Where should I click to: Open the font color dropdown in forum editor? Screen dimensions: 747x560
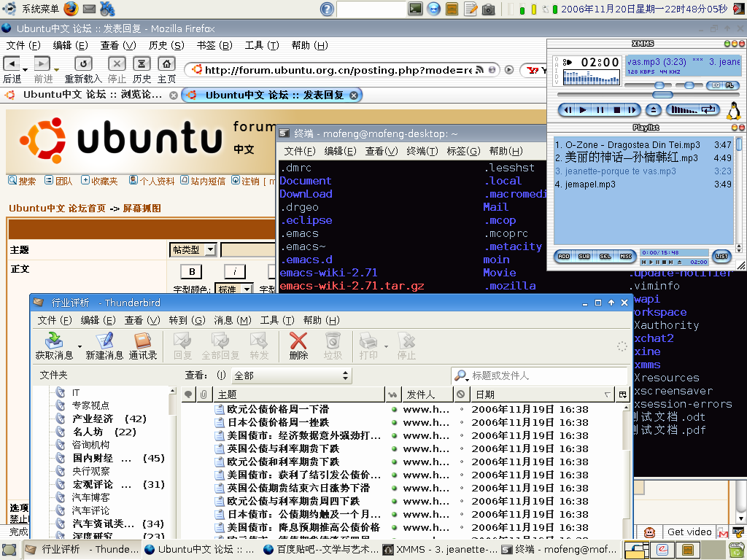(x=234, y=289)
